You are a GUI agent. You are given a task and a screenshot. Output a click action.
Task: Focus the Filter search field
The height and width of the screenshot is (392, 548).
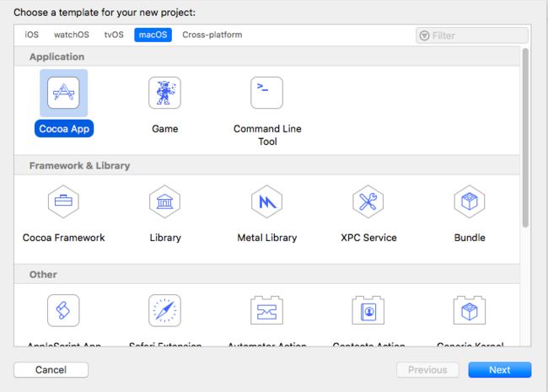click(472, 35)
